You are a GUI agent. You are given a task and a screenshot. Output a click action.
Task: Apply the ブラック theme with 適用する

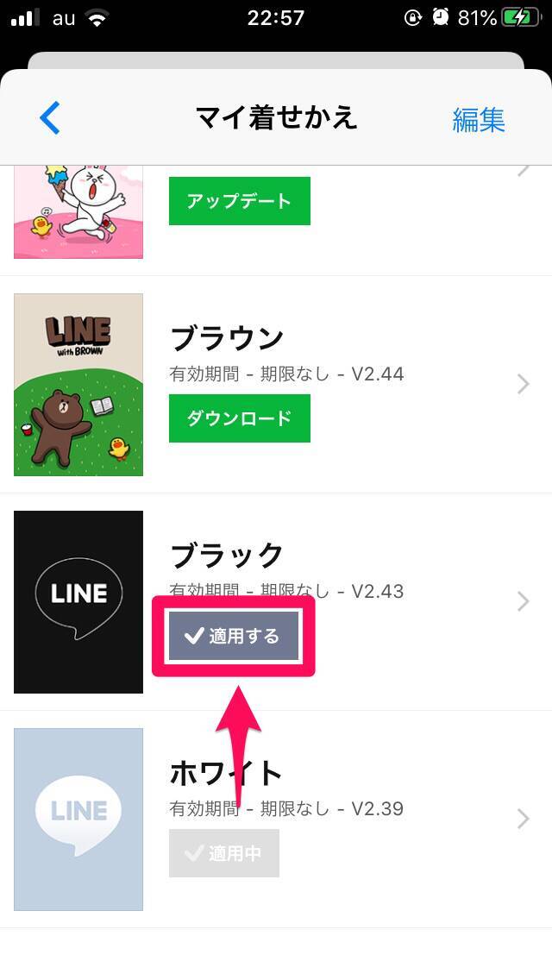(234, 637)
